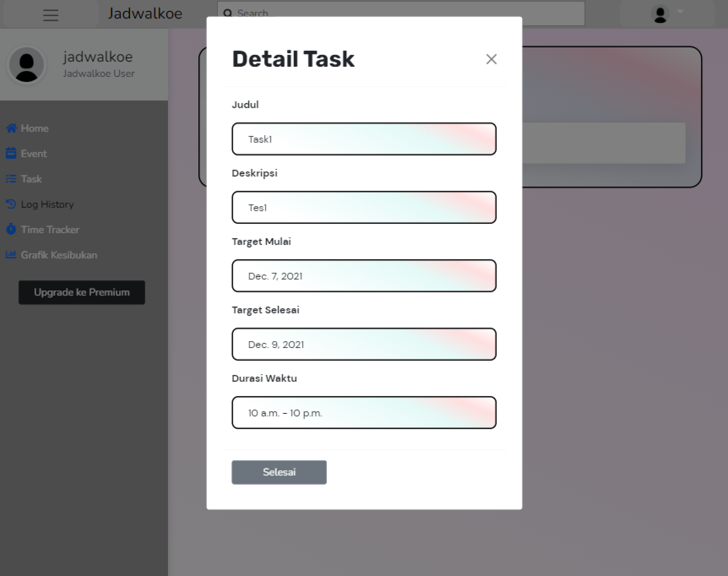Click the Event calendar icon
728x576 pixels.
coord(11,153)
